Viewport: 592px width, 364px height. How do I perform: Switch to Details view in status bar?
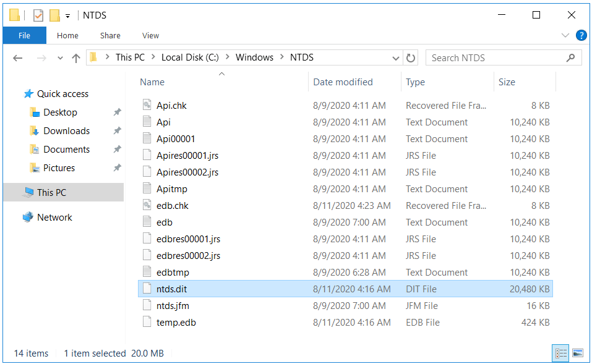pos(560,353)
